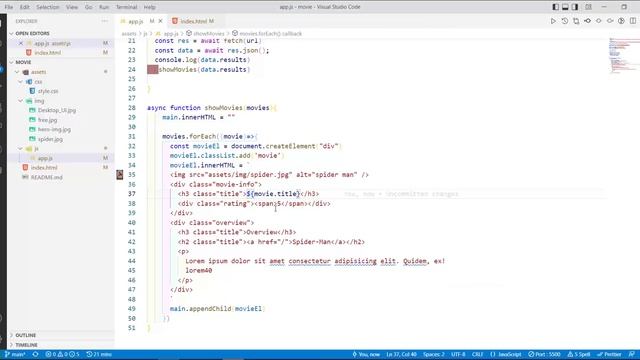Click the color swatch on line 24
This screenshot has height=360, width=640.
tap(152, 69)
